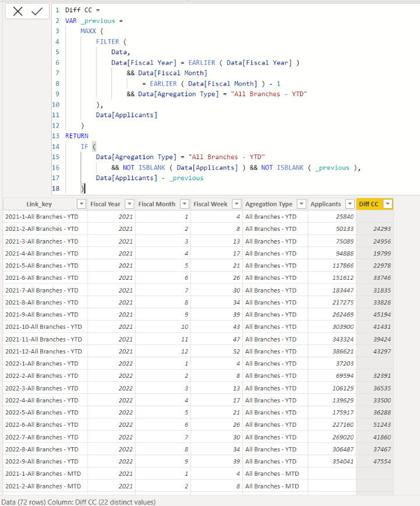
Task: Click the "All Branches - YTD" string on line 9
Action: click(x=269, y=94)
